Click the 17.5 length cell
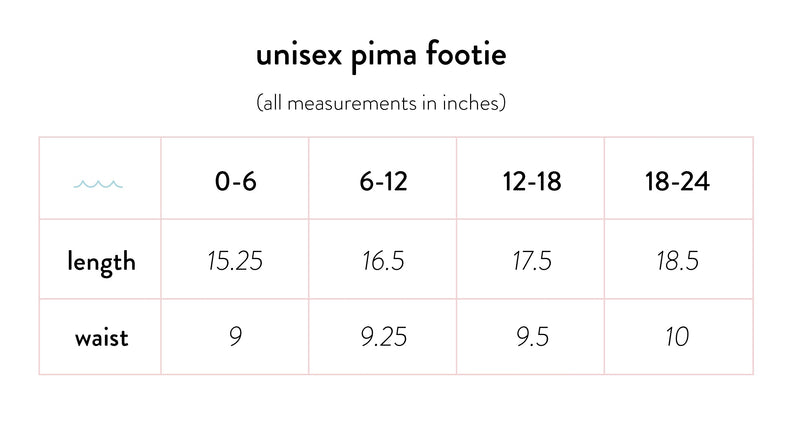Image resolution: width=800 pixels, height=446 pixels. tap(530, 262)
